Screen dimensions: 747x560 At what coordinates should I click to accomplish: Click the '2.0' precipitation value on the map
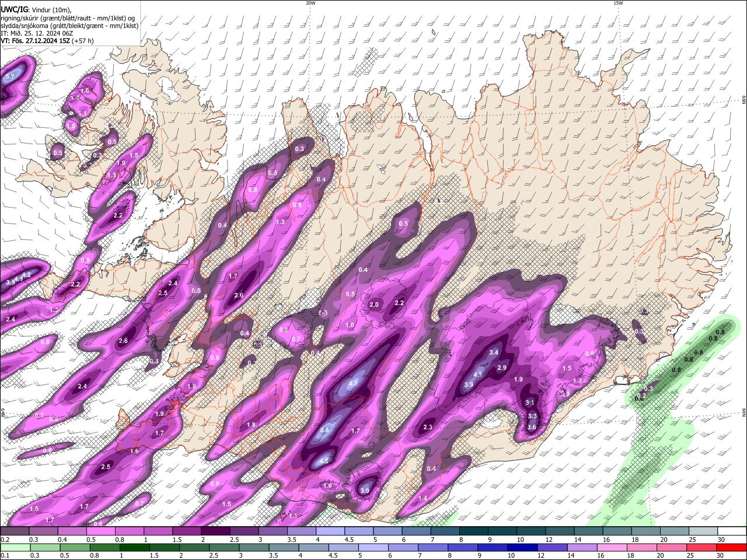(x=375, y=305)
